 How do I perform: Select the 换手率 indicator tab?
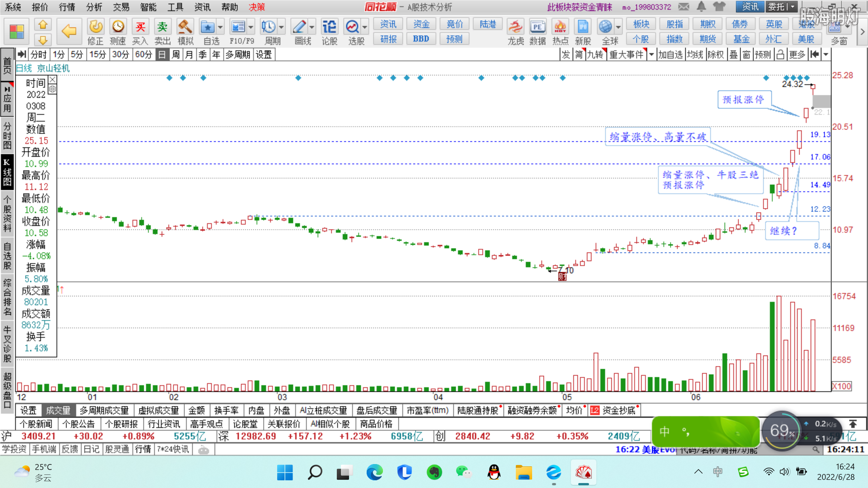(226, 410)
